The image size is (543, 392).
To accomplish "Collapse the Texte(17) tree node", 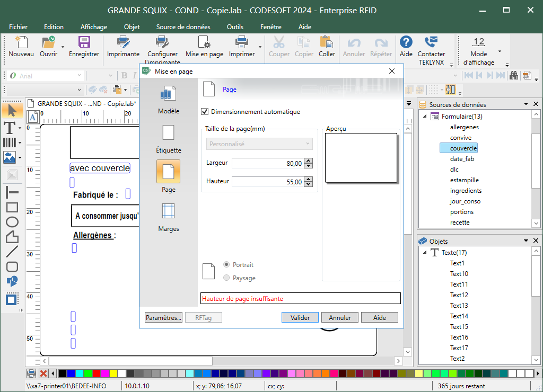I will pos(425,252).
